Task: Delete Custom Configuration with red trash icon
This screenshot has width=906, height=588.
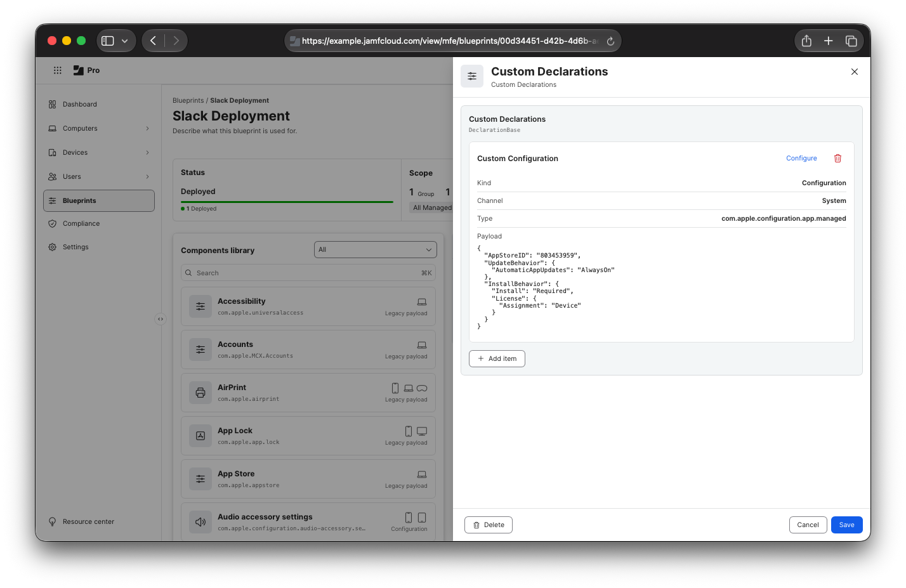Action: click(837, 159)
